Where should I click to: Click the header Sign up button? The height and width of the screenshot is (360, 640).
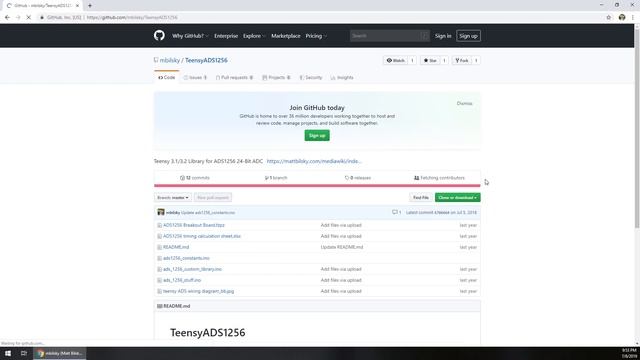coord(468,36)
